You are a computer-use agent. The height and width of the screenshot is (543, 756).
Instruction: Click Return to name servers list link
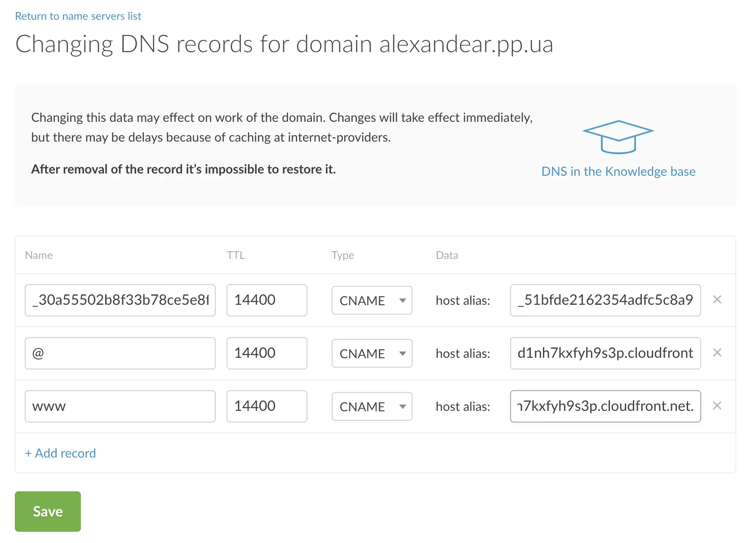click(x=78, y=16)
